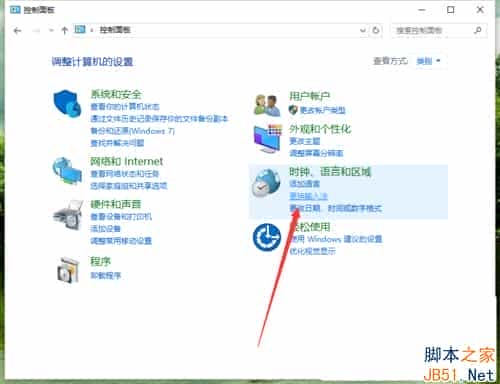Click the 卸载程序 link
Viewport: 500px width, 384px height.
pyautogui.click(x=105, y=275)
